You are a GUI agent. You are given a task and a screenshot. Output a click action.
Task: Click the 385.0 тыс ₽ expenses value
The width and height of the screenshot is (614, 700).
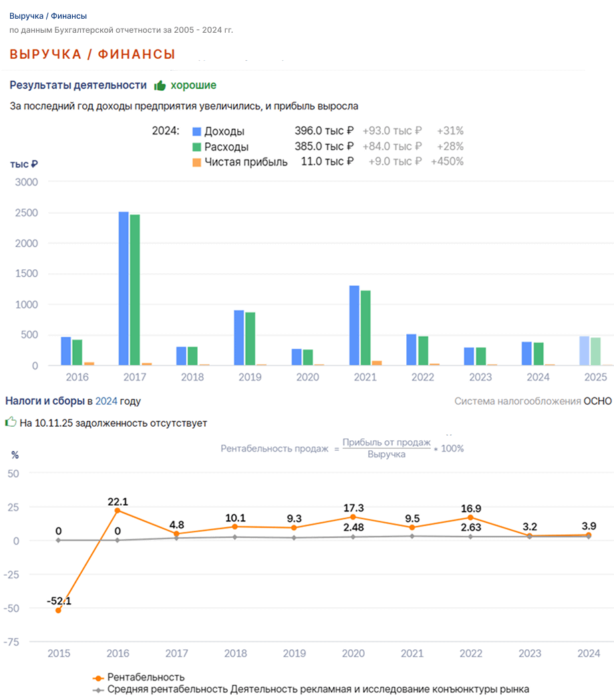324,146
